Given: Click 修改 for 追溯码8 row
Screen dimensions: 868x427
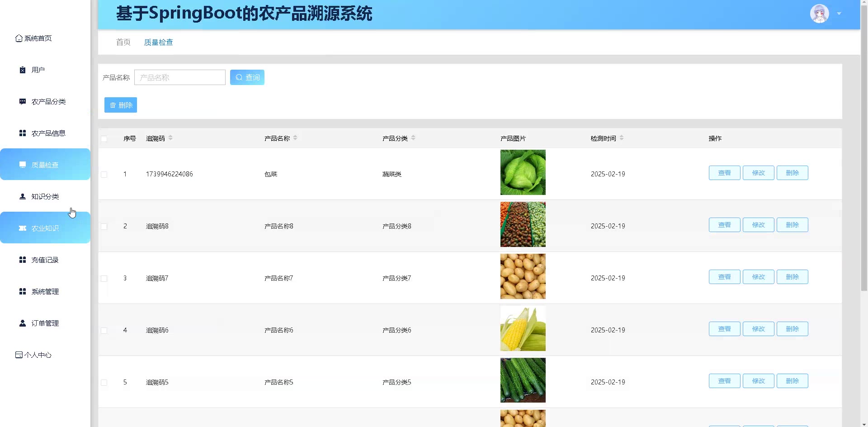Looking at the screenshot, I should pos(758,225).
